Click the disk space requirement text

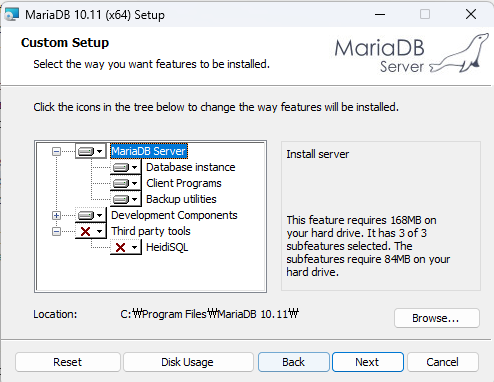click(x=368, y=246)
